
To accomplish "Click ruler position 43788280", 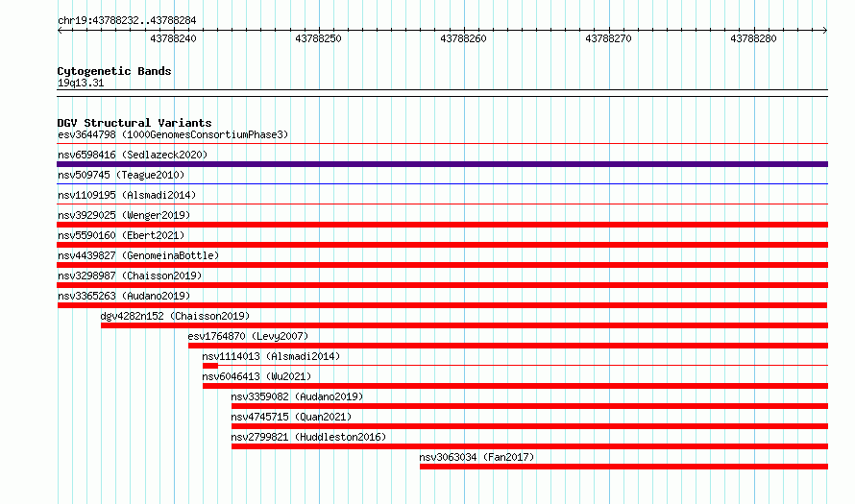I will click(x=753, y=38).
